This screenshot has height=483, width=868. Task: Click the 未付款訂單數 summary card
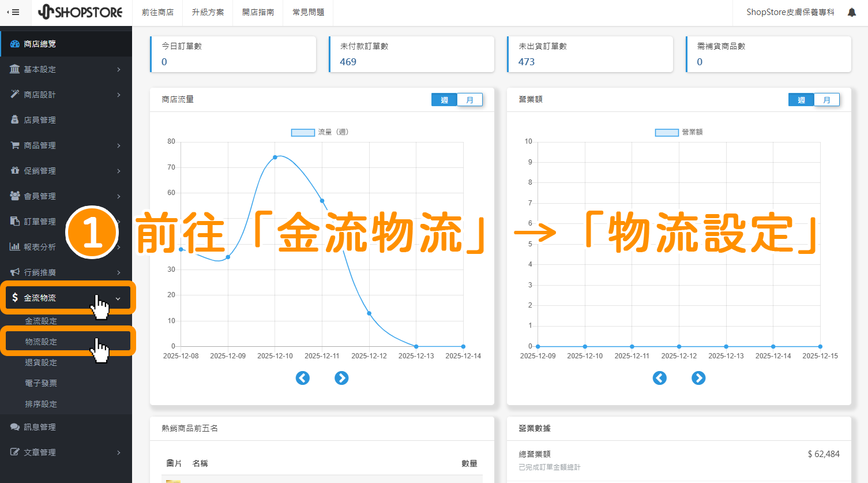coord(411,54)
